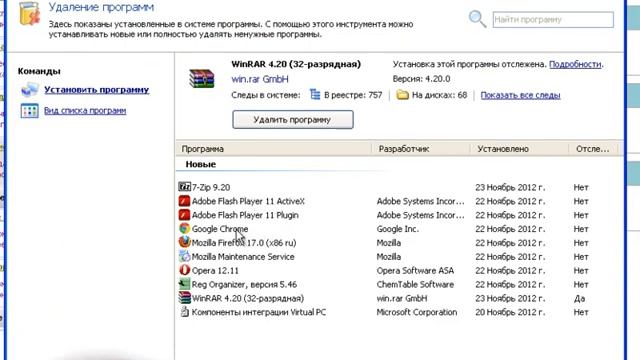Click the WinRAR icon in program list
Screen dimensions: 640x360
pos(184,298)
